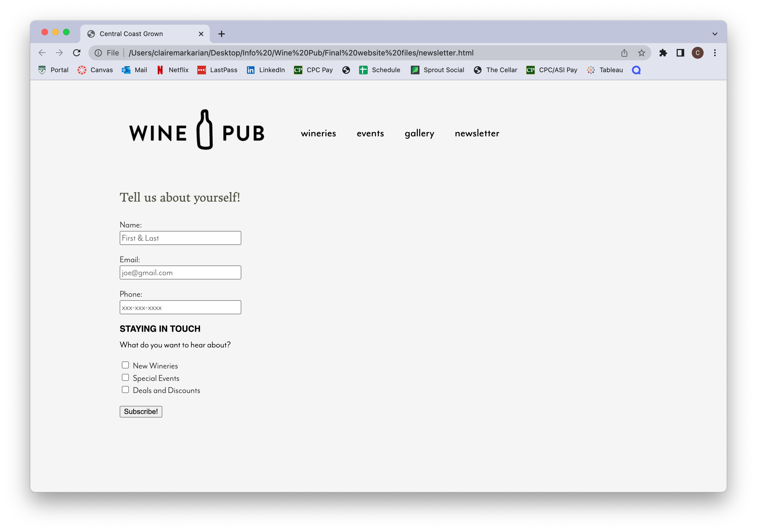The image size is (757, 532).
Task: Click the reload page icon
Action: (x=77, y=53)
